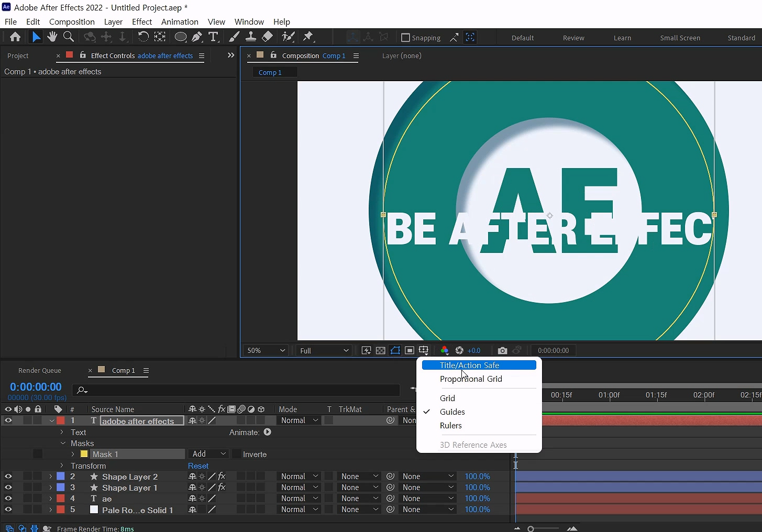Open TrkMat dropdown for ae layer
This screenshot has height=532, width=762.
(x=359, y=498)
